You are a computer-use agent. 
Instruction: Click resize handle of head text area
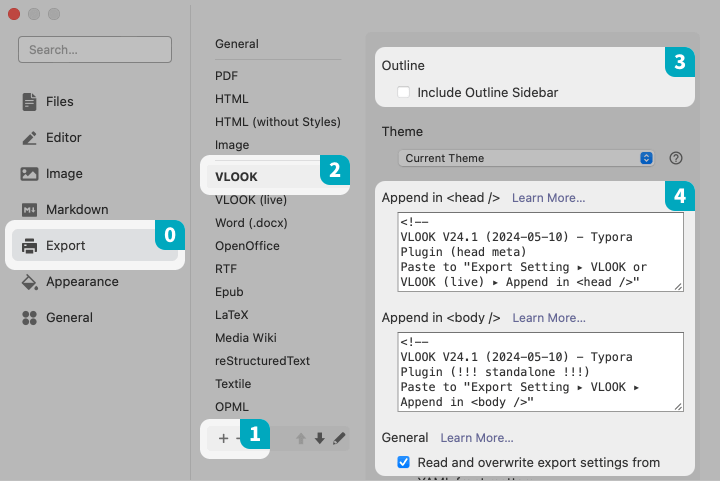tap(678, 286)
